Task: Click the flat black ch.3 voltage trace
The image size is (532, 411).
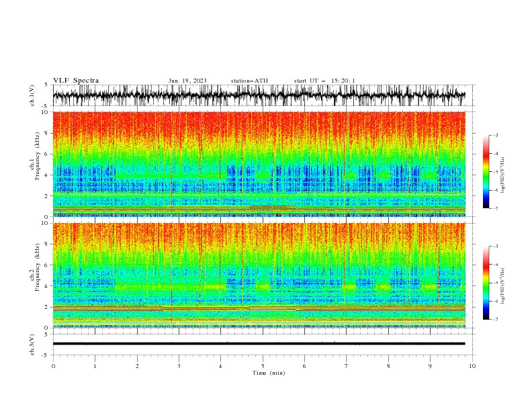Action: click(x=259, y=344)
